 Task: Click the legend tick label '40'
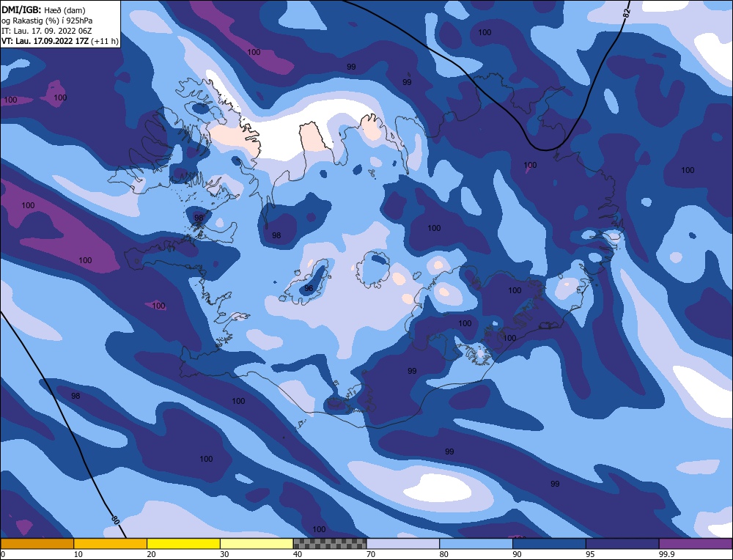coord(298,554)
